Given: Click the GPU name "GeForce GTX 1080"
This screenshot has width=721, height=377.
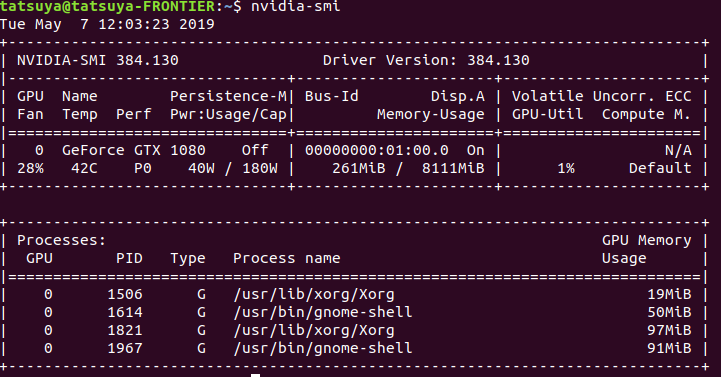Looking at the screenshot, I should [134, 150].
